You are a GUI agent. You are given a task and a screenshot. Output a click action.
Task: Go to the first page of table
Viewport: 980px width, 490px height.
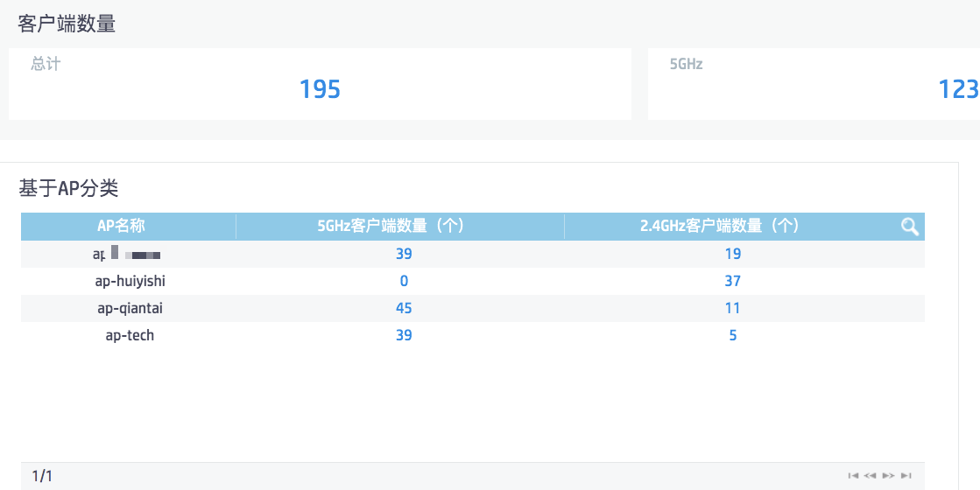(x=853, y=475)
